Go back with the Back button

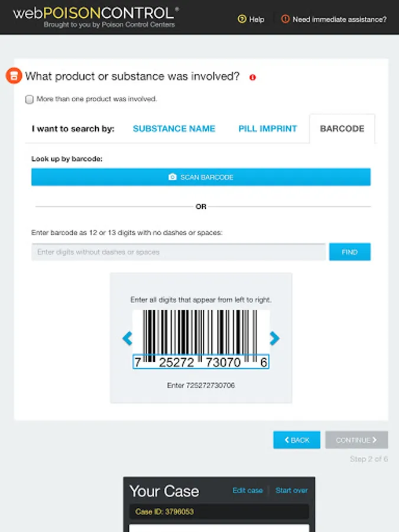point(297,440)
